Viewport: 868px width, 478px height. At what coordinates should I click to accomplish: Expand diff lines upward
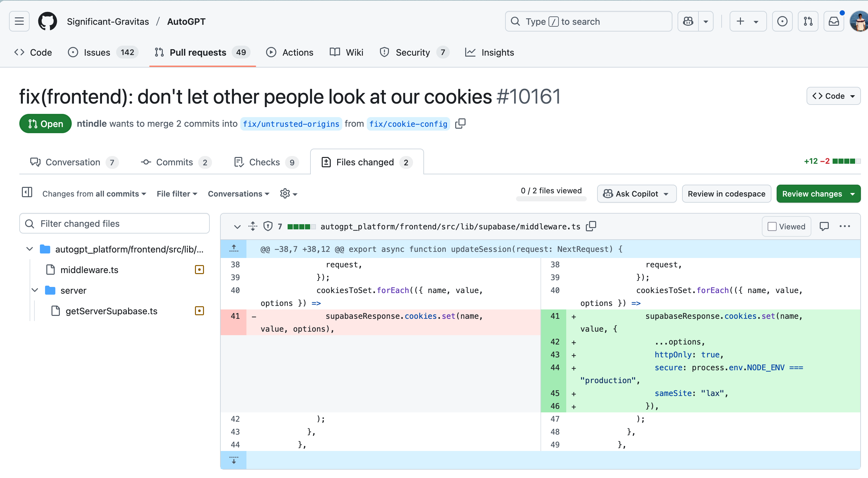(x=234, y=249)
